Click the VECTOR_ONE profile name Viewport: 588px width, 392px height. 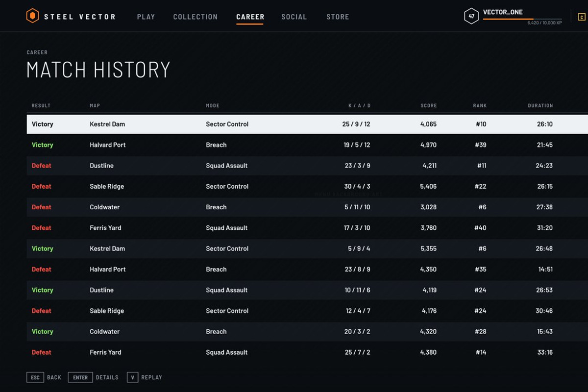pyautogui.click(x=503, y=12)
